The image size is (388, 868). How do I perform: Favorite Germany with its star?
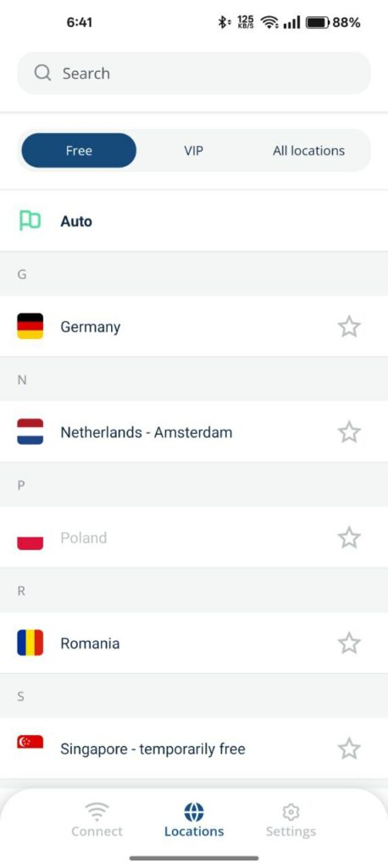(349, 326)
